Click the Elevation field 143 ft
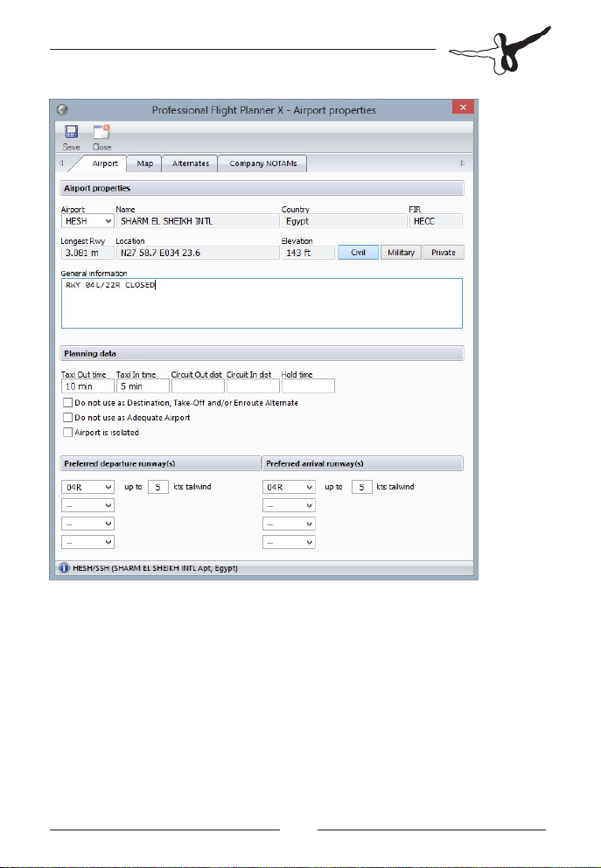The width and height of the screenshot is (601, 868). [308, 253]
